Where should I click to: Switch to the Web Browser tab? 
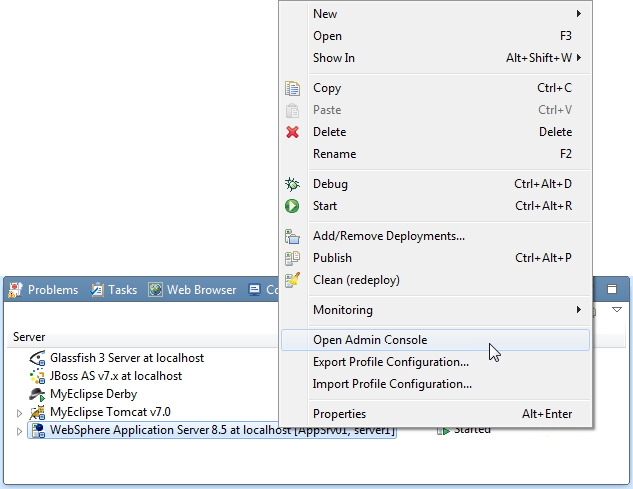[193, 290]
